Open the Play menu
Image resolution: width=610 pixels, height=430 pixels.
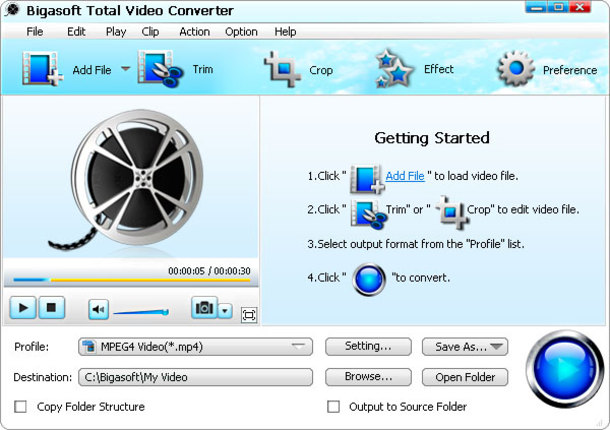click(116, 32)
